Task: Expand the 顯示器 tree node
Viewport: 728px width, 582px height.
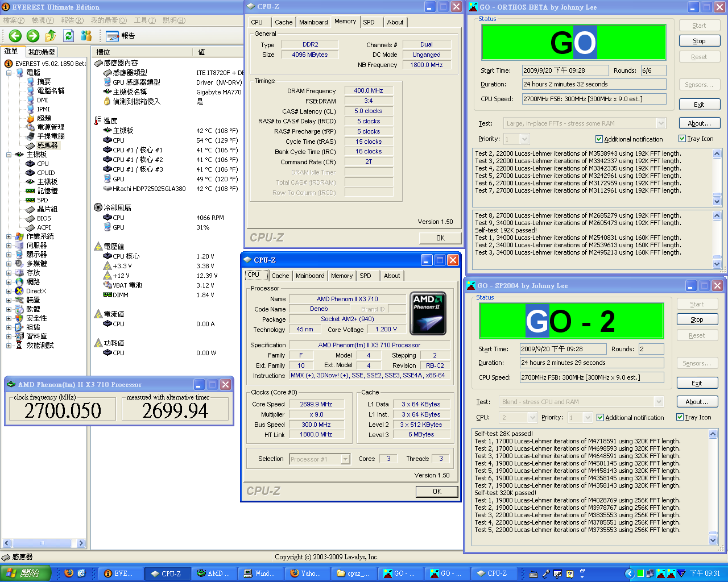Action: pos(9,255)
